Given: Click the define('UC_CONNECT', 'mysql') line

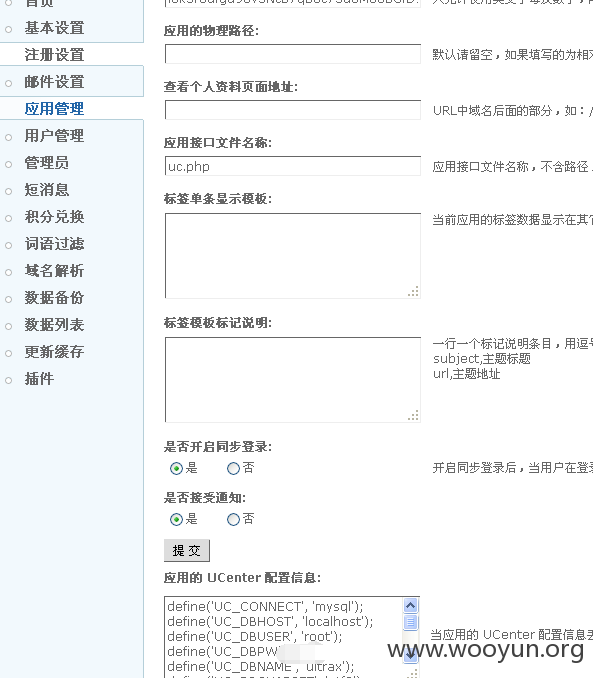Looking at the screenshot, I should (265, 607).
